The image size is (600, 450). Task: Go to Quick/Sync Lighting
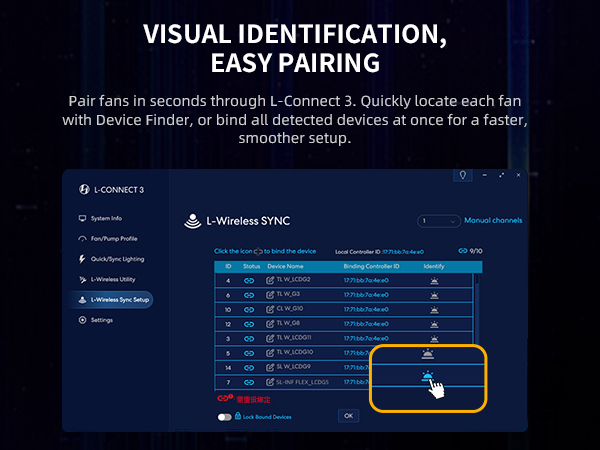pos(111,259)
